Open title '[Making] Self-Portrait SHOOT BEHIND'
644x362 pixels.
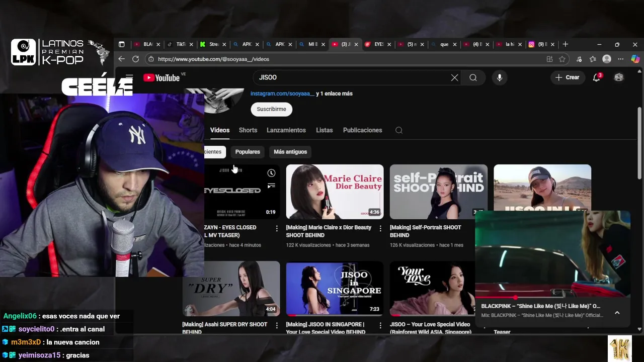425,231
